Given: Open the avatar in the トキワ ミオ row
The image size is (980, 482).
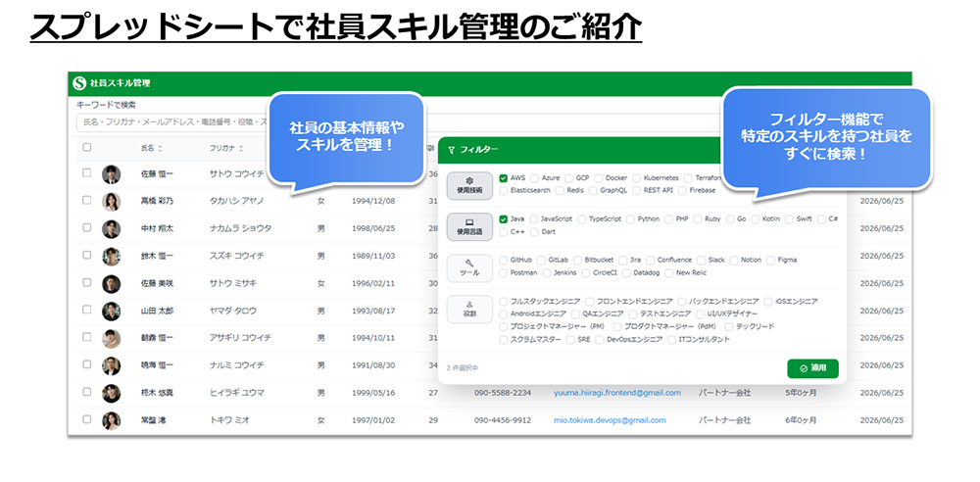Looking at the screenshot, I should coord(112,420).
